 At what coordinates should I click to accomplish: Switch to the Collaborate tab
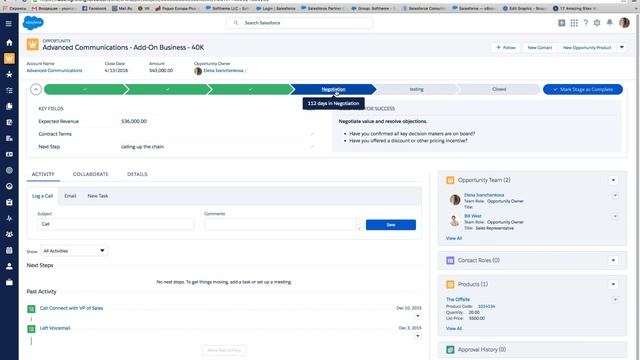coord(91,174)
